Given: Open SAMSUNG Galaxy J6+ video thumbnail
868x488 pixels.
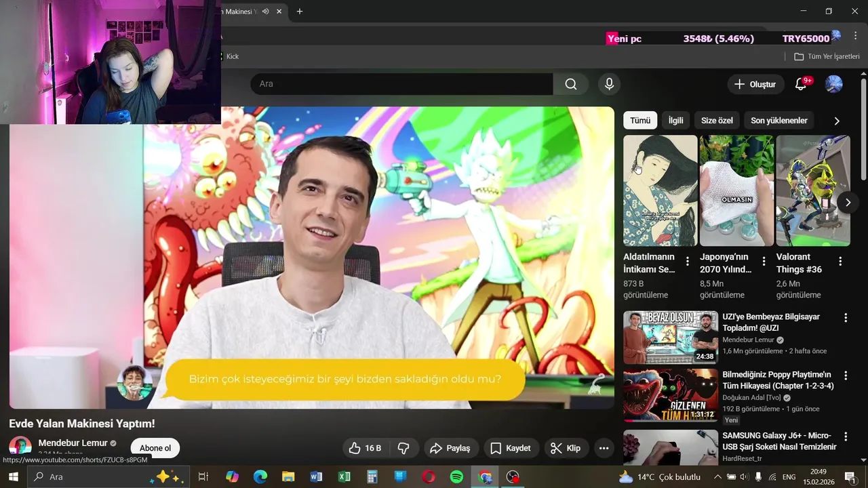Looking at the screenshot, I should (671, 447).
